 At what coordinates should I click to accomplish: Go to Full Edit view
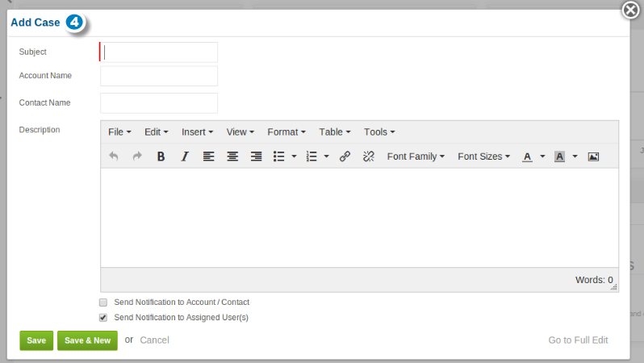tap(578, 340)
